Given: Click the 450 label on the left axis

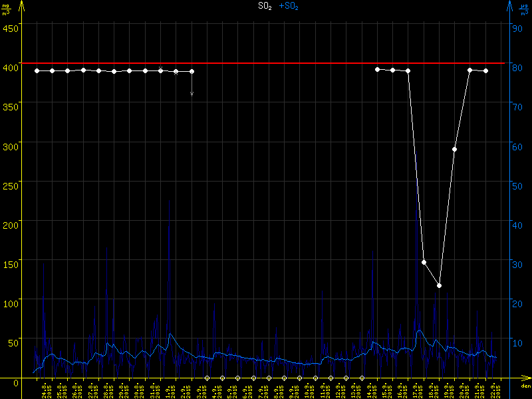Looking at the screenshot, I should 10,28.
